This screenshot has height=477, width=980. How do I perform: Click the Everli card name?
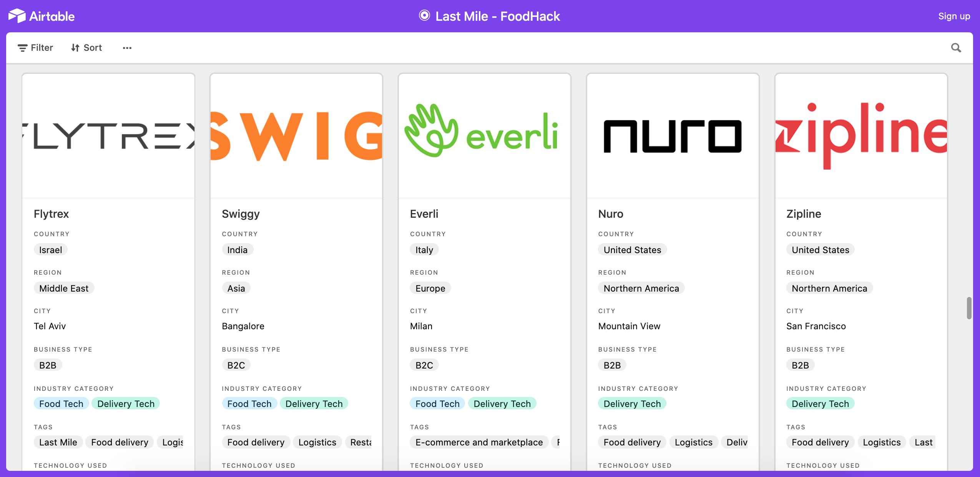point(424,214)
